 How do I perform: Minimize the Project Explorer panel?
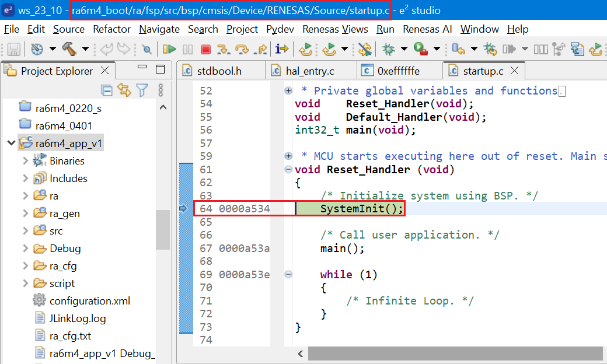pos(142,66)
